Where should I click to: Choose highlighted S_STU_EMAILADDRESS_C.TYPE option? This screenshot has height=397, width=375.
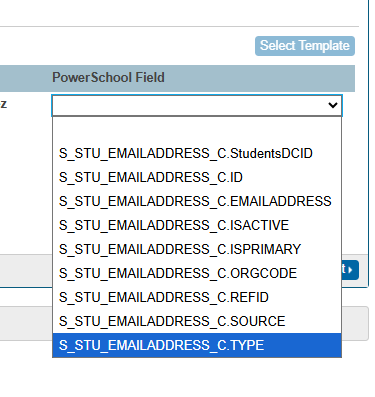[197, 345]
